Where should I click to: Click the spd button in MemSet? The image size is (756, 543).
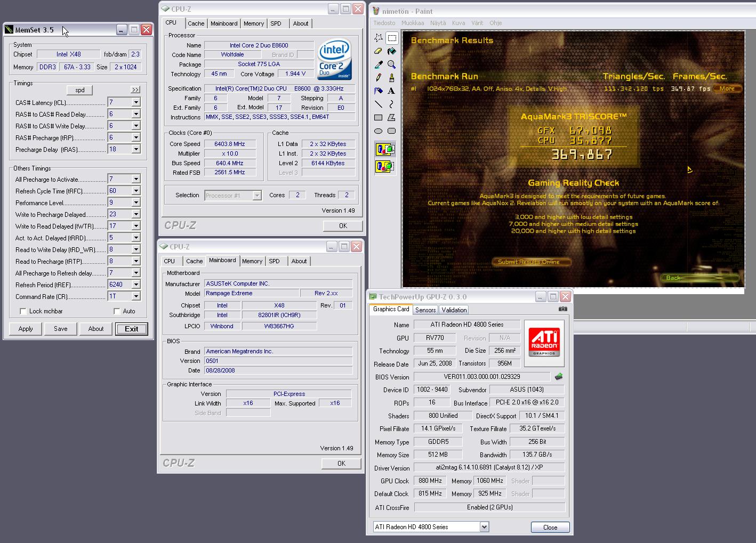point(80,90)
